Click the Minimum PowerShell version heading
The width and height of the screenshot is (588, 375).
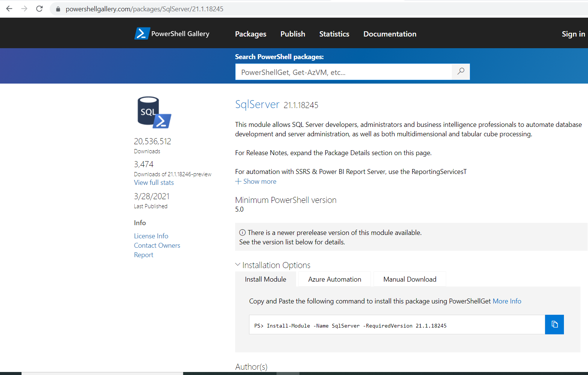coord(286,200)
